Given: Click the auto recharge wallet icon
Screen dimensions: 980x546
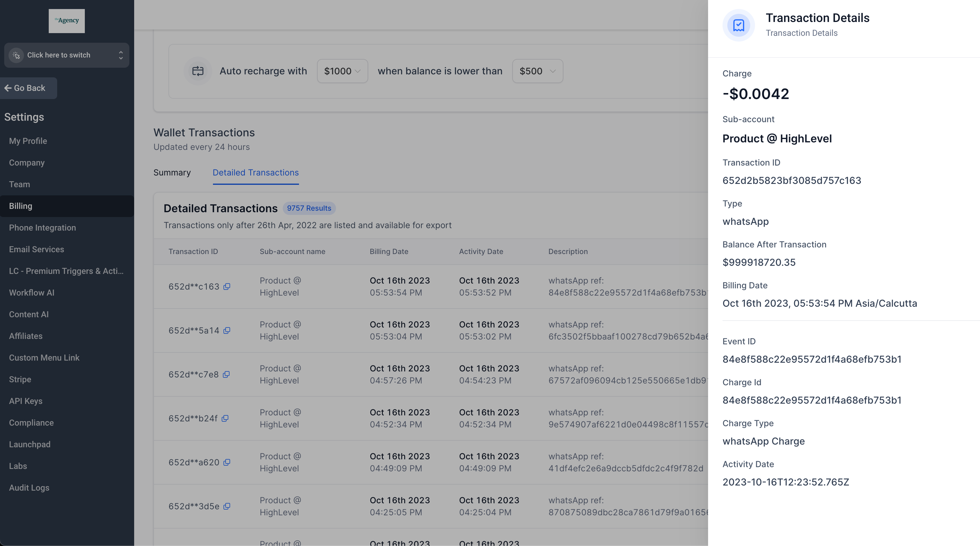Looking at the screenshot, I should click(198, 71).
